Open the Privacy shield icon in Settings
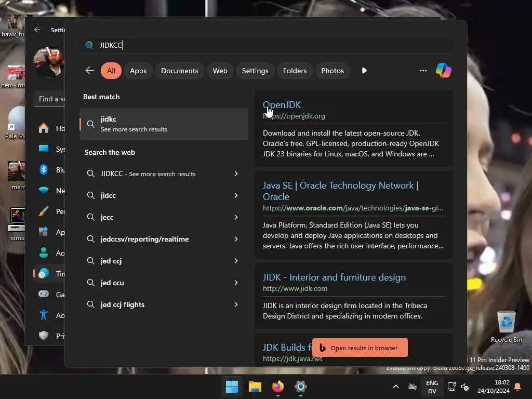Viewport: 532px width, 399px height. click(x=44, y=336)
